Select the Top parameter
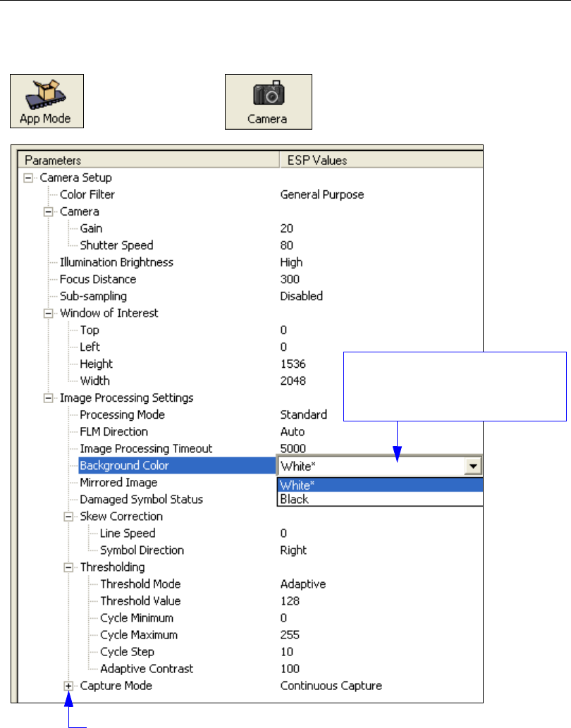 coord(90,330)
